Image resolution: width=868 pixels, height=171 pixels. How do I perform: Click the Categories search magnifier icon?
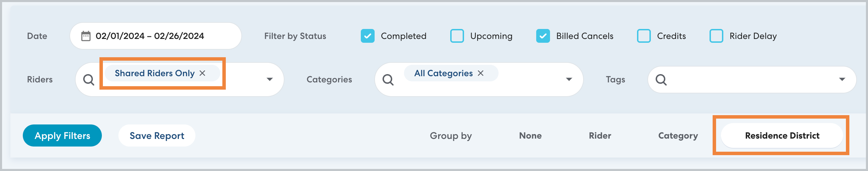[388, 80]
